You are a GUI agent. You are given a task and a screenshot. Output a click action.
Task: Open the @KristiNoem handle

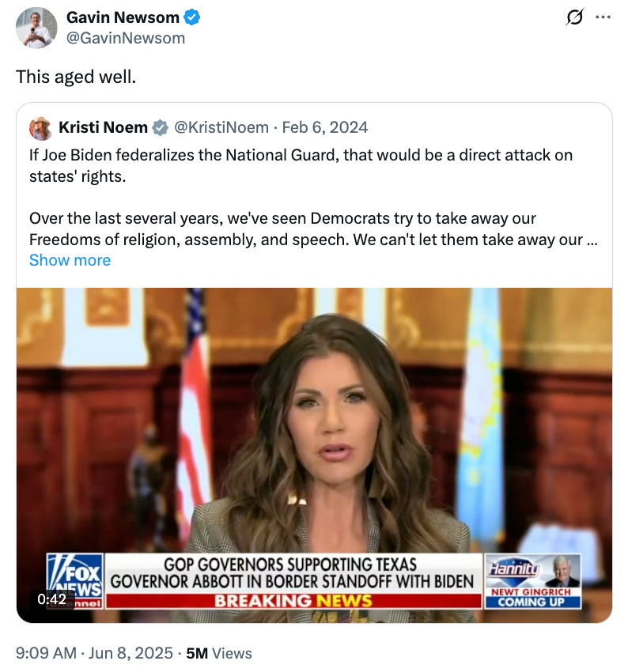221,128
